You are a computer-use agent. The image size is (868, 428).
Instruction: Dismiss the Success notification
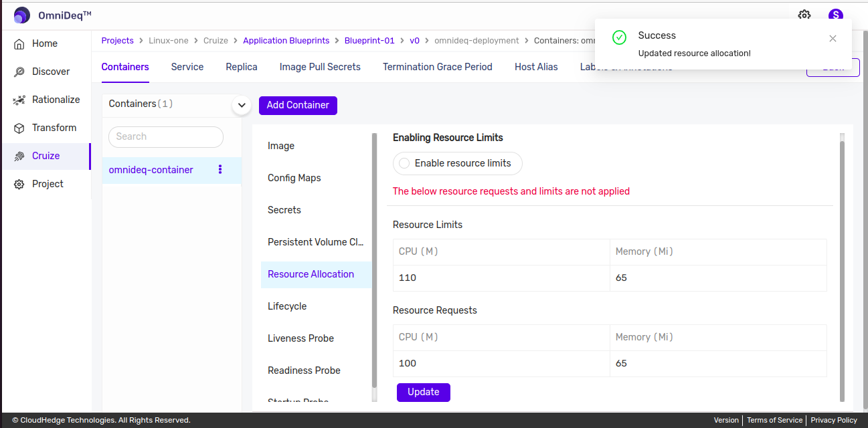833,39
